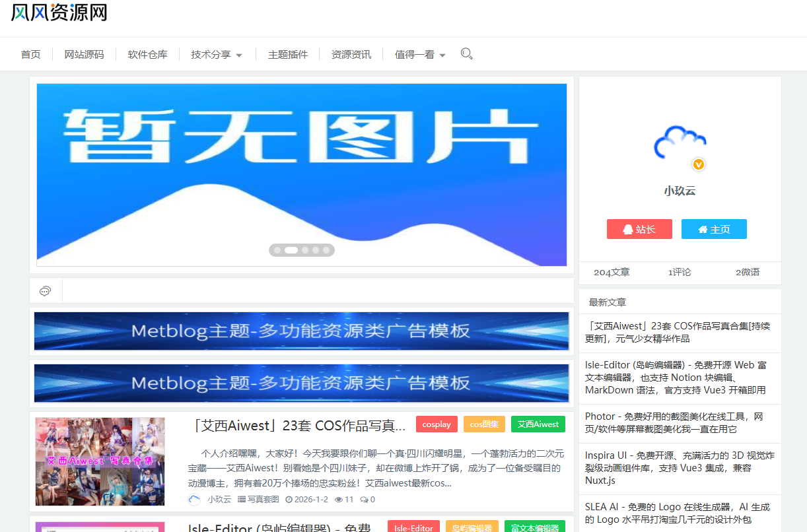
Task: Click the comment bubble icon showing 0 comments
Action: [x=363, y=500]
